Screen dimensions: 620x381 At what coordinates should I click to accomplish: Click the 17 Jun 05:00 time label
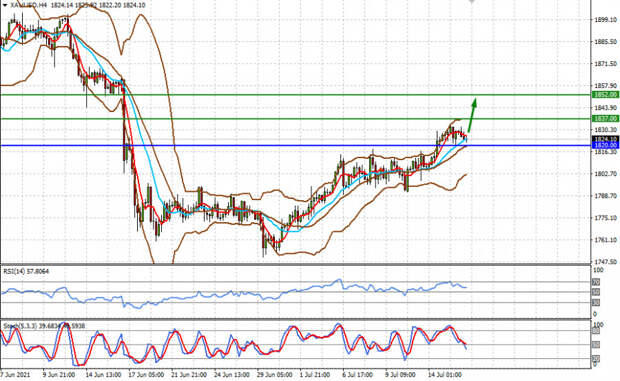pos(147,375)
